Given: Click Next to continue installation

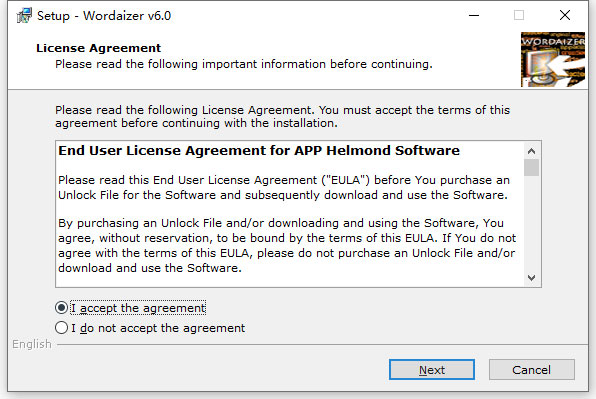Looking at the screenshot, I should point(432,369).
